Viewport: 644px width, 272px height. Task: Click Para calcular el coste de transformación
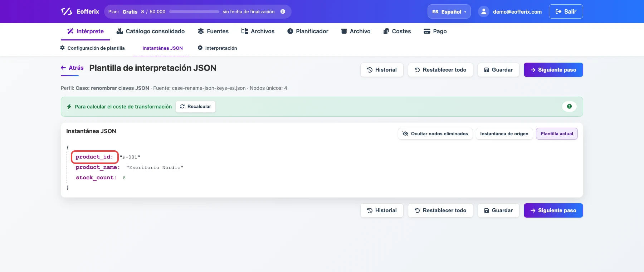(x=123, y=107)
